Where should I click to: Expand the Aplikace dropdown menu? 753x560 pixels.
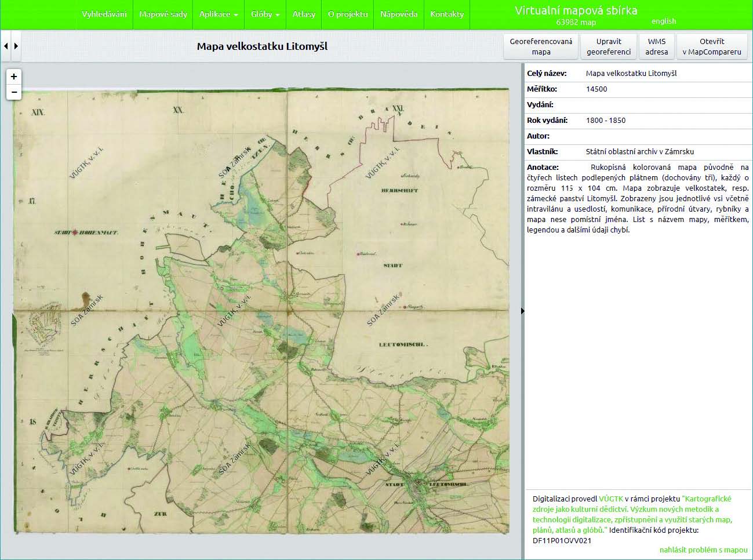pos(219,14)
